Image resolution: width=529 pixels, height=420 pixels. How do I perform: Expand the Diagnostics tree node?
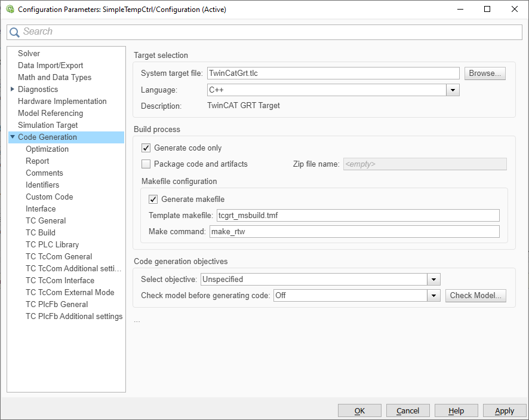pyautogui.click(x=13, y=89)
